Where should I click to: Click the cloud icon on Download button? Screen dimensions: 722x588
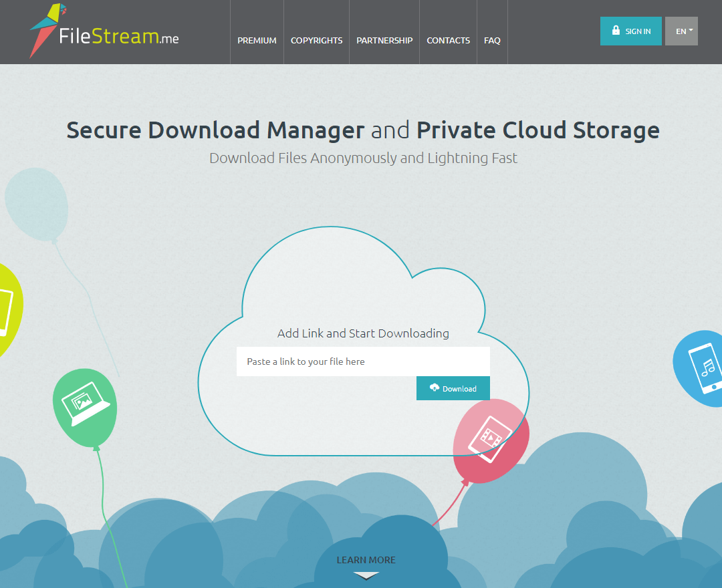point(435,388)
